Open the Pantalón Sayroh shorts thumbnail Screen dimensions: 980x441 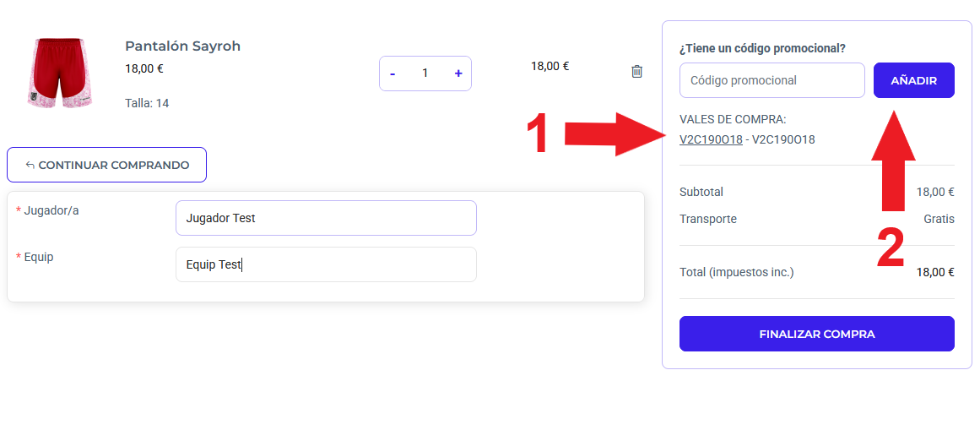[60, 73]
